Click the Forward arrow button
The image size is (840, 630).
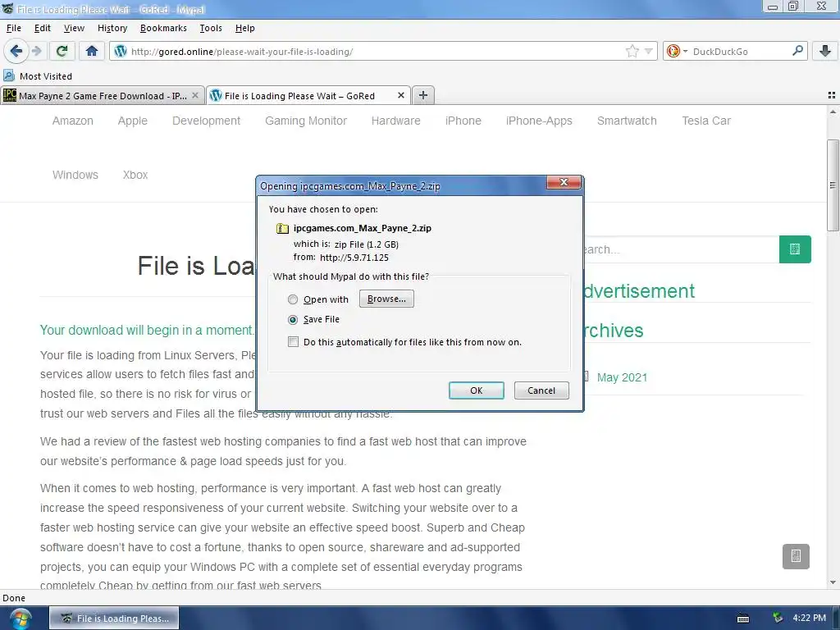click(x=36, y=51)
